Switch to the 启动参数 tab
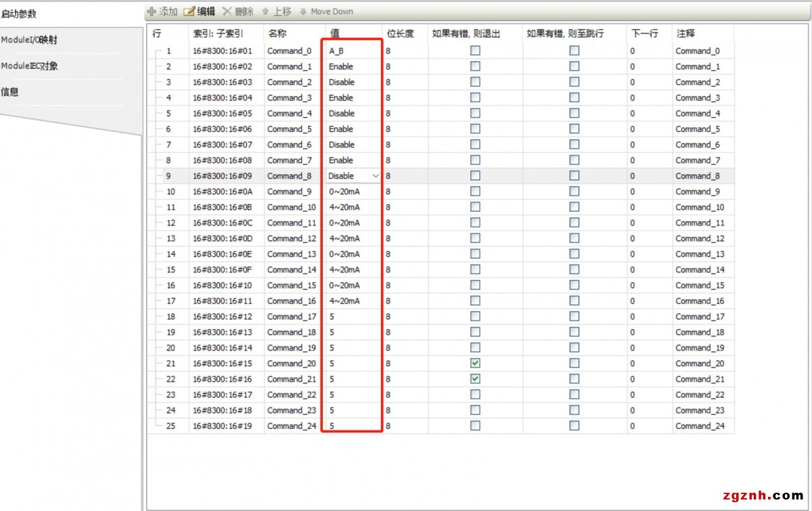This screenshot has height=511, width=812. [19, 14]
